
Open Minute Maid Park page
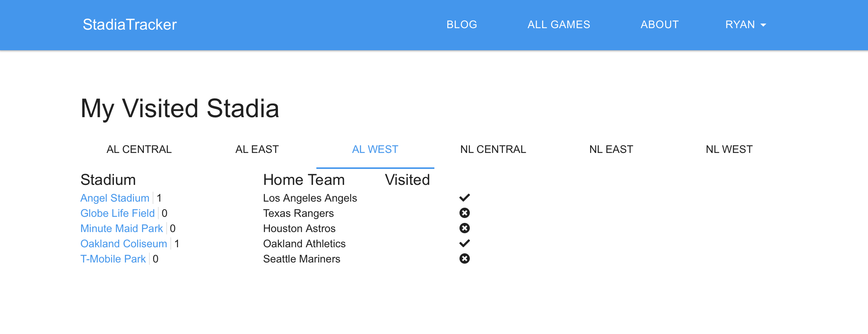(x=121, y=228)
